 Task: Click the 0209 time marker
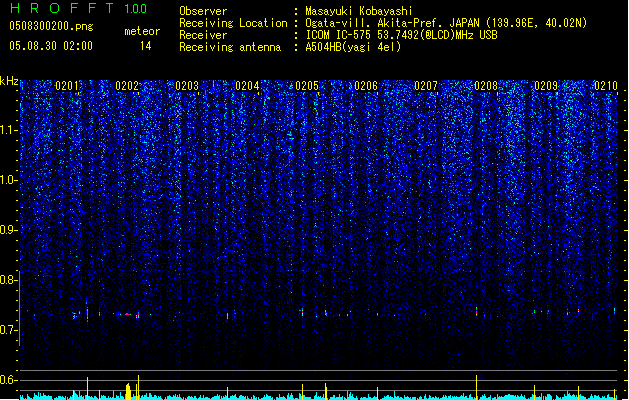pos(546,86)
